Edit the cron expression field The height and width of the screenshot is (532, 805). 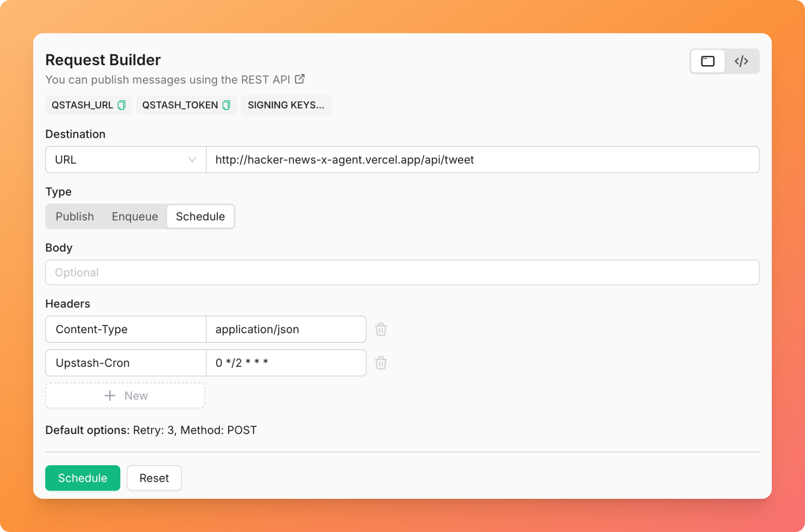286,363
